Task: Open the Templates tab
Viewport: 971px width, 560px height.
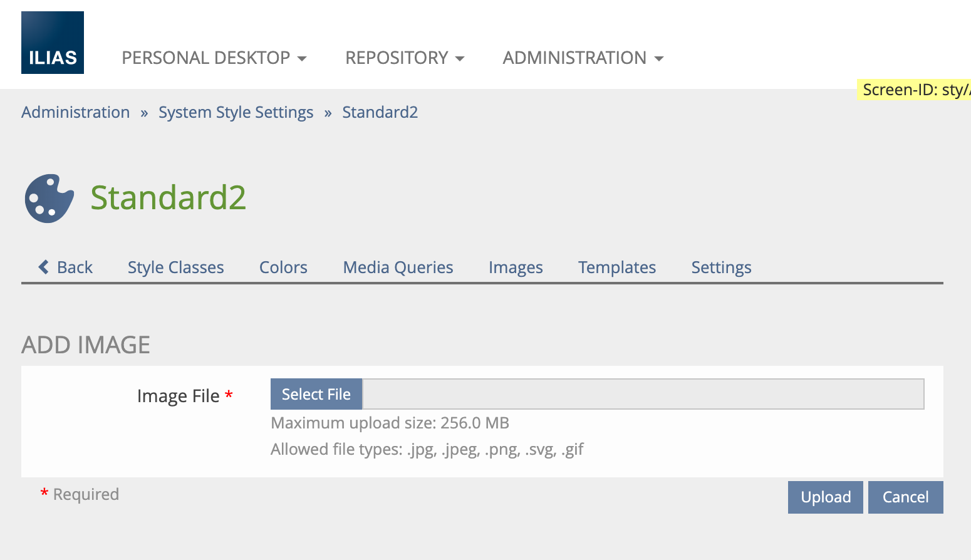Action: click(616, 267)
